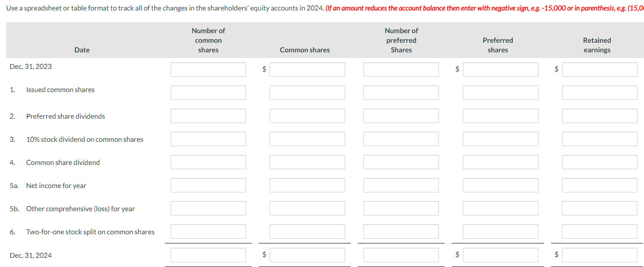Click Dec. 31, 2024 common shares amount field
644x267 pixels.
(x=307, y=255)
